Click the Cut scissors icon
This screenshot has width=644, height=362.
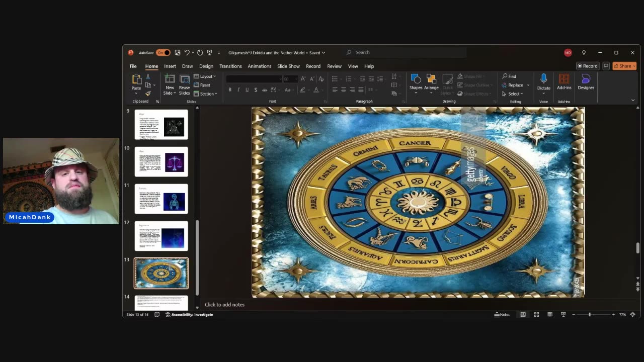[148, 76]
